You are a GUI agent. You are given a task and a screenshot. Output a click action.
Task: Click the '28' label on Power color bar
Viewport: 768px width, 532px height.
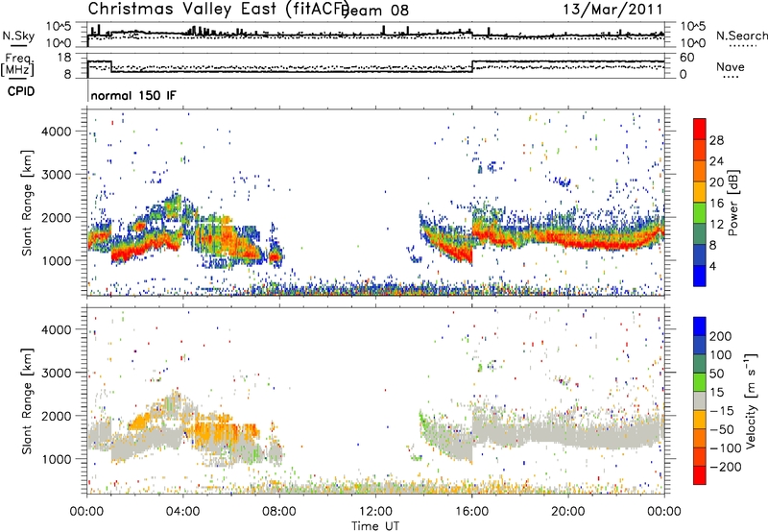click(x=716, y=140)
